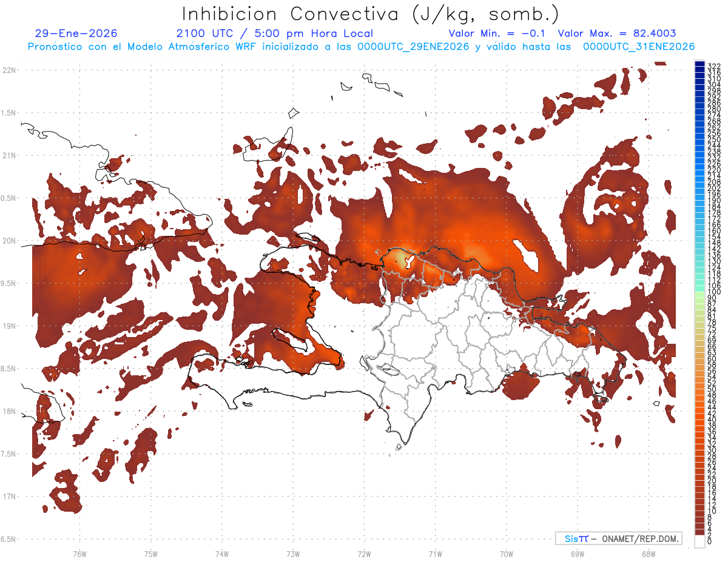728x562 pixels.
Task: Click the dark blue top swatch of the color bar
Action: [699, 63]
